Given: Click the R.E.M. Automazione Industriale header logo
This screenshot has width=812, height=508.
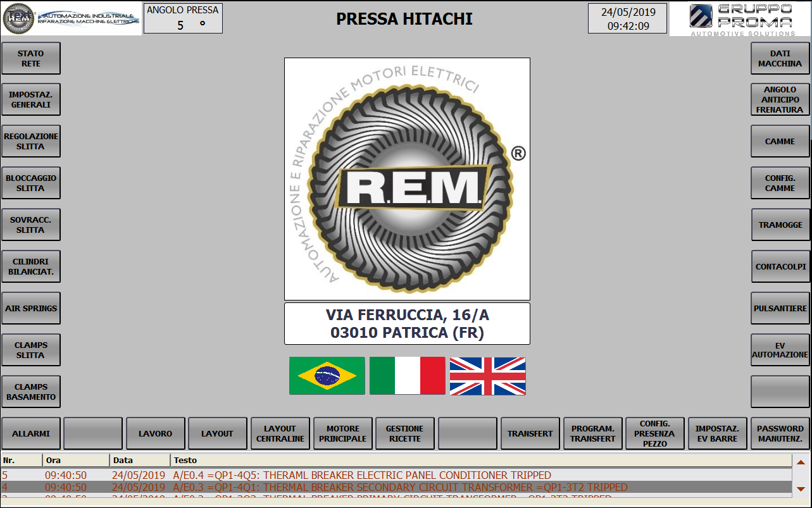Looking at the screenshot, I should coord(72,18).
